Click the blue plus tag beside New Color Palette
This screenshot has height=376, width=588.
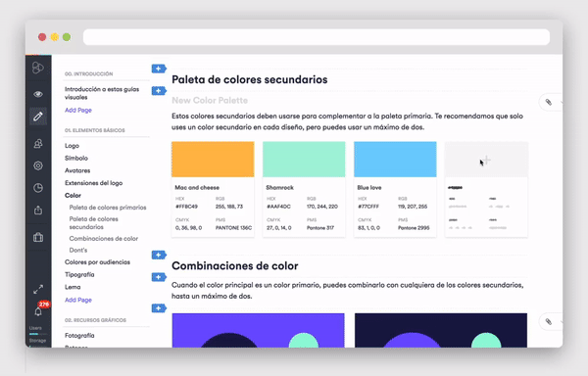(x=159, y=91)
